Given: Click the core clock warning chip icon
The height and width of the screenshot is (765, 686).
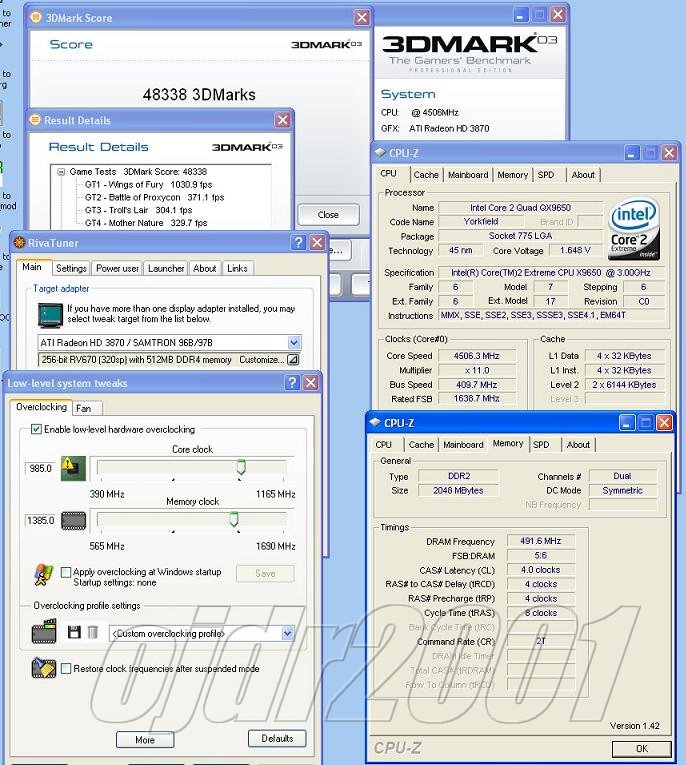Looking at the screenshot, I should point(73,468).
